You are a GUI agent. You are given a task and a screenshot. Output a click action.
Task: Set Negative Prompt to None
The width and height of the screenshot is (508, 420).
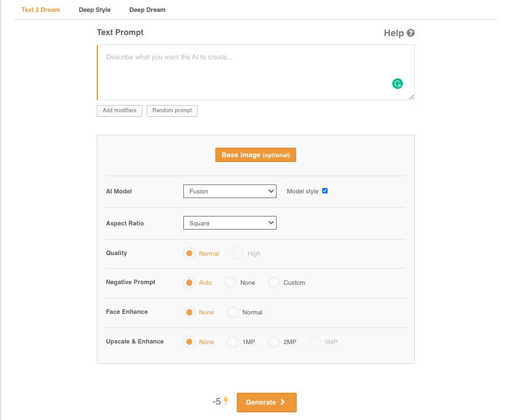[230, 283]
